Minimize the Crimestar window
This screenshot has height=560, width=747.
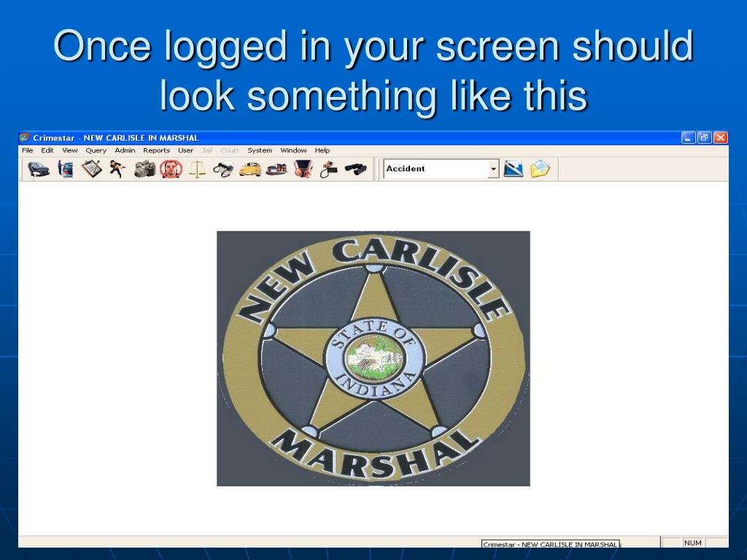click(688, 138)
